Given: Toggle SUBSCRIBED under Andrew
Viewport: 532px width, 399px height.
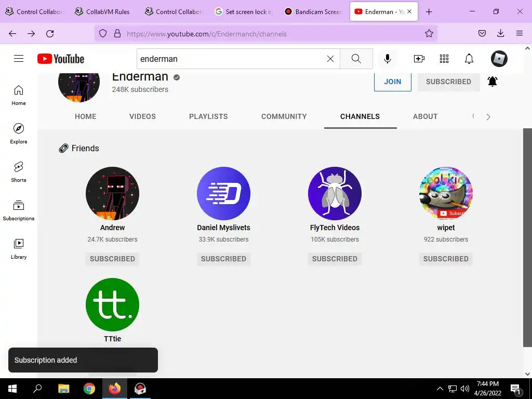Looking at the screenshot, I should [x=112, y=259].
